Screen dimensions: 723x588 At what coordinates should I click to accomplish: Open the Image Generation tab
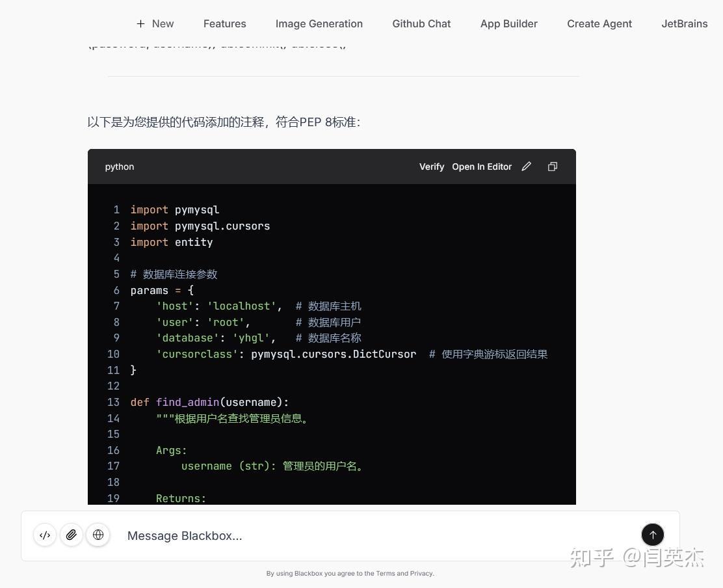319,23
